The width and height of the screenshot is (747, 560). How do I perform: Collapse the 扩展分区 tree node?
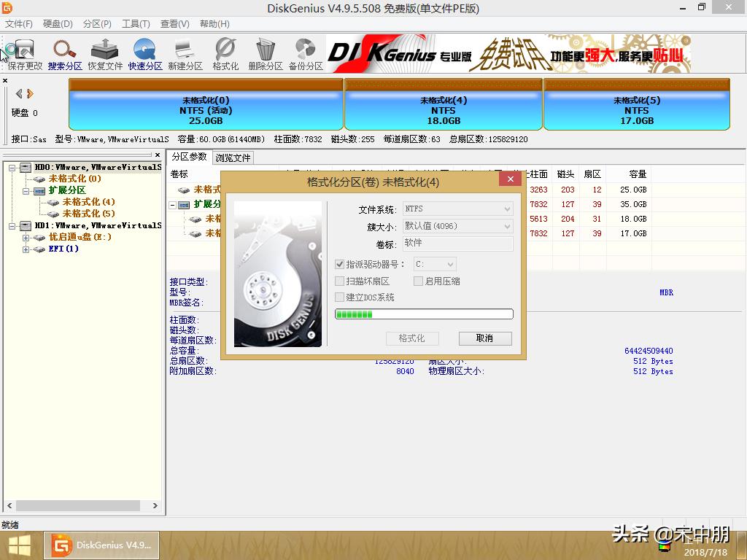[x=25, y=190]
